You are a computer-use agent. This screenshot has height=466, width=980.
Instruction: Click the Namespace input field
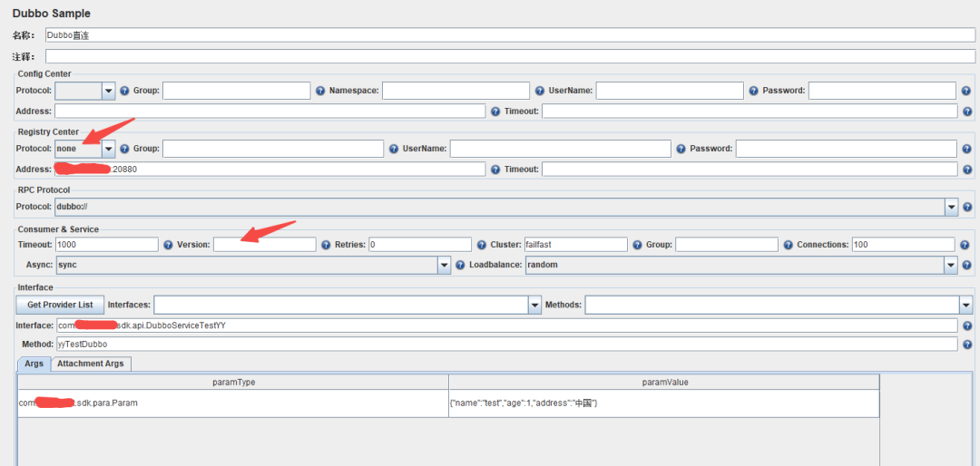point(456,91)
